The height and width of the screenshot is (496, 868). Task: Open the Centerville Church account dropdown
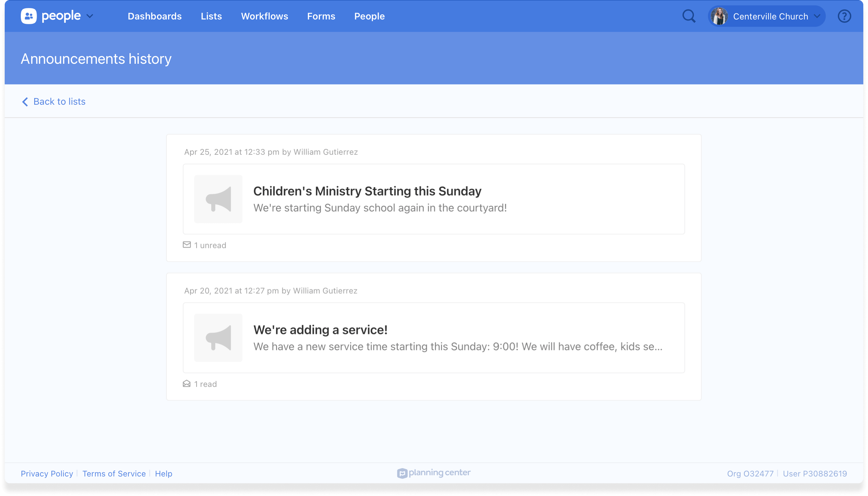tap(817, 16)
